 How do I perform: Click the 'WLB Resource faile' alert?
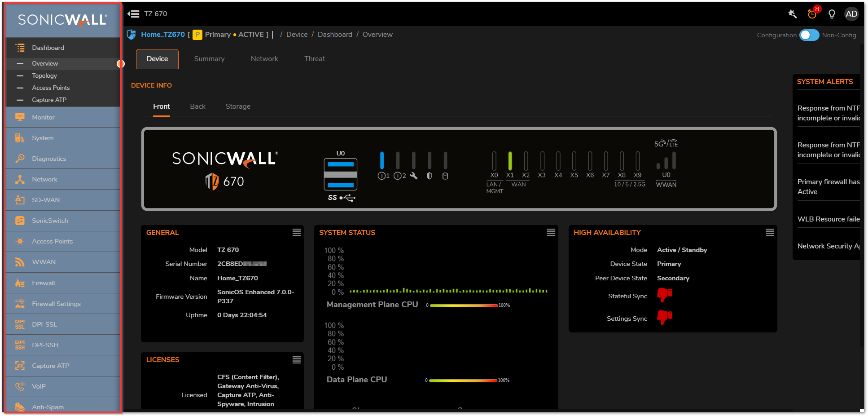[829, 219]
